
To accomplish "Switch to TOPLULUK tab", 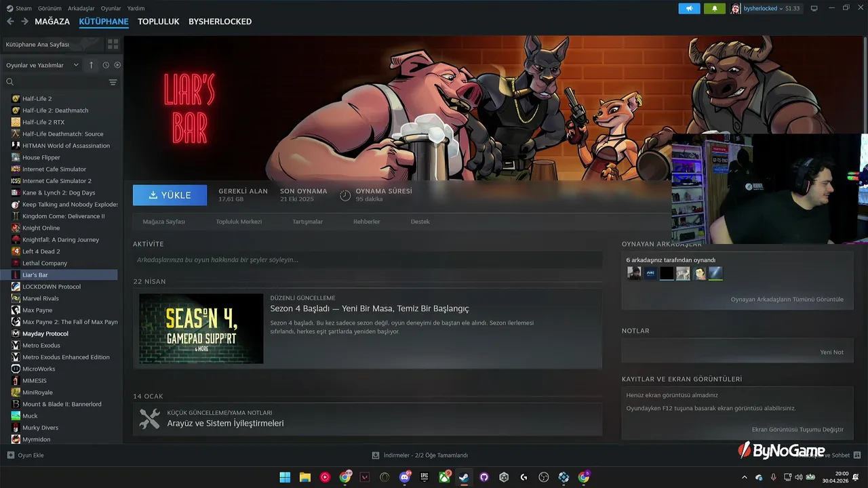I will tap(159, 22).
